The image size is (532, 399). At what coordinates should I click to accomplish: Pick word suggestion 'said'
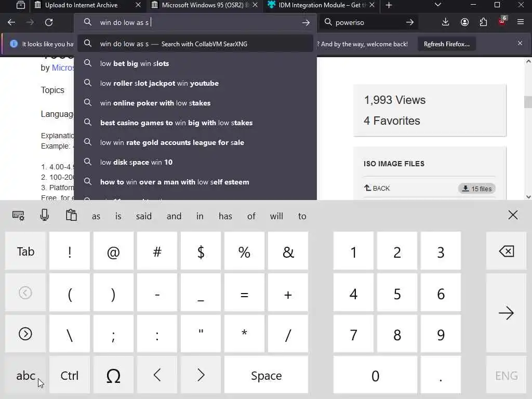144,216
